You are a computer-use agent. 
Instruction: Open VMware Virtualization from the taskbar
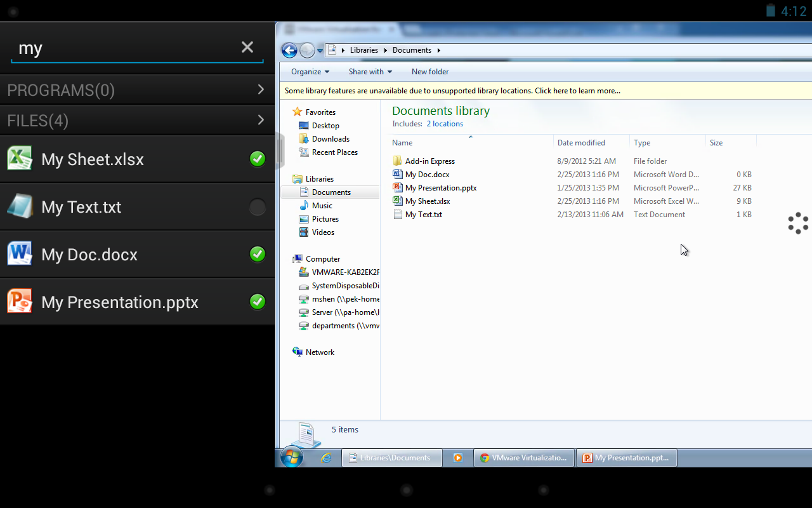(x=523, y=457)
